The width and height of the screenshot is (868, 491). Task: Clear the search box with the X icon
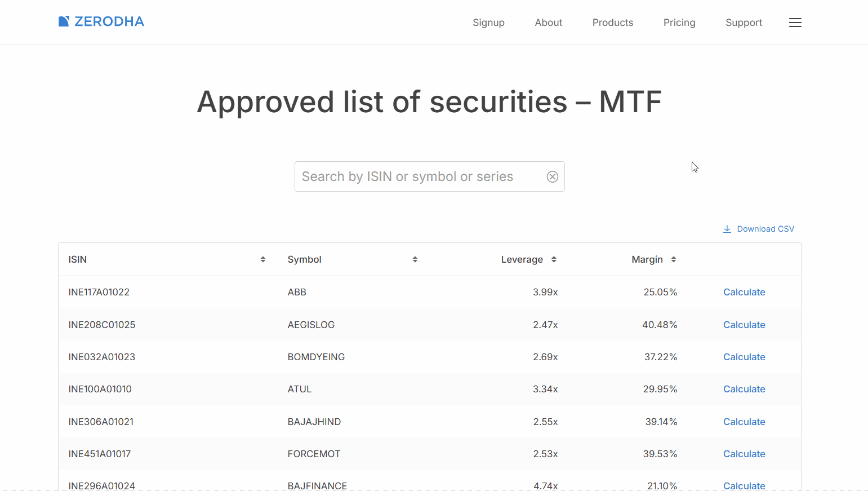[x=552, y=176]
